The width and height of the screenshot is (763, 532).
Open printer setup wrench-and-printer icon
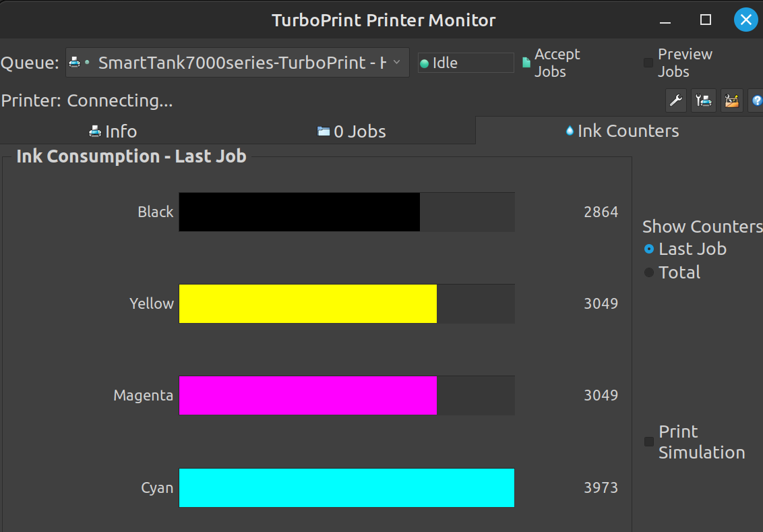coord(704,101)
